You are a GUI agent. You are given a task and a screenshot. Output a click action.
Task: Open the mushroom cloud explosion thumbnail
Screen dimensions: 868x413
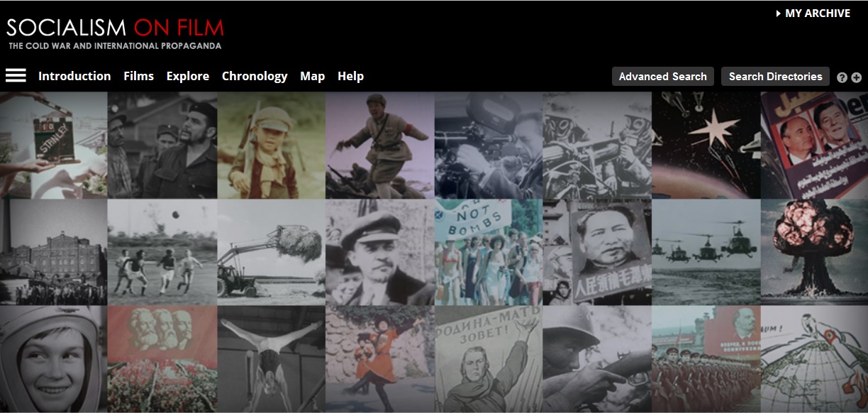[814, 252]
